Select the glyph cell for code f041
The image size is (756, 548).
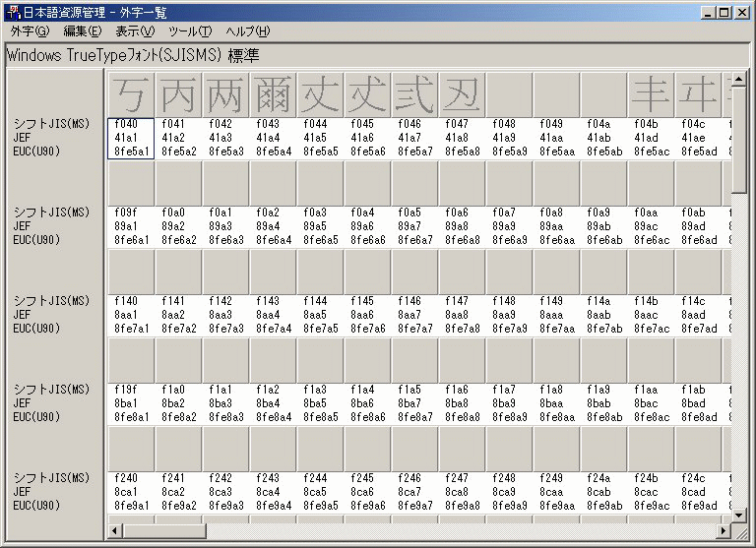click(x=177, y=94)
